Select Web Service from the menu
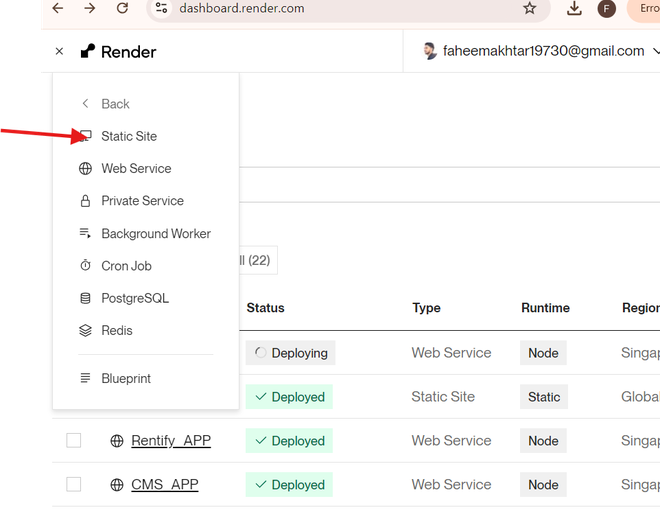Viewport: 660px width, 512px height. click(136, 169)
